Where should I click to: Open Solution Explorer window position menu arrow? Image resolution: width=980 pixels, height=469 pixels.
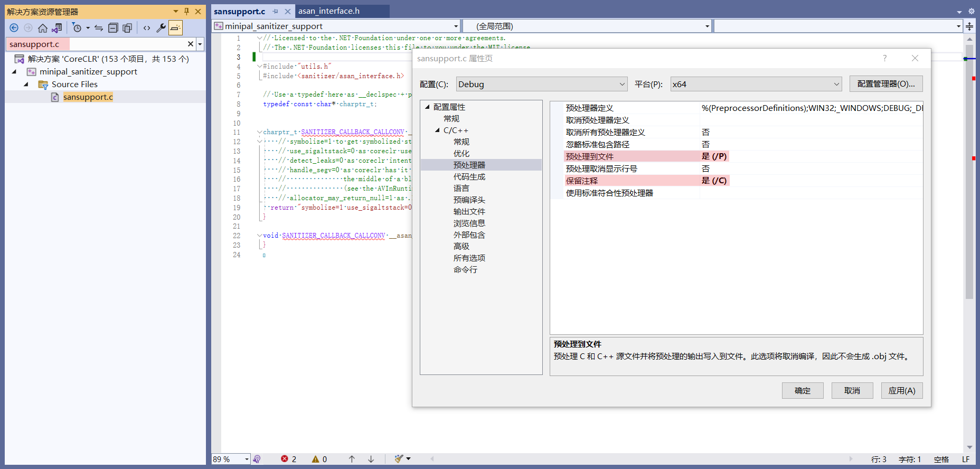pos(176,11)
